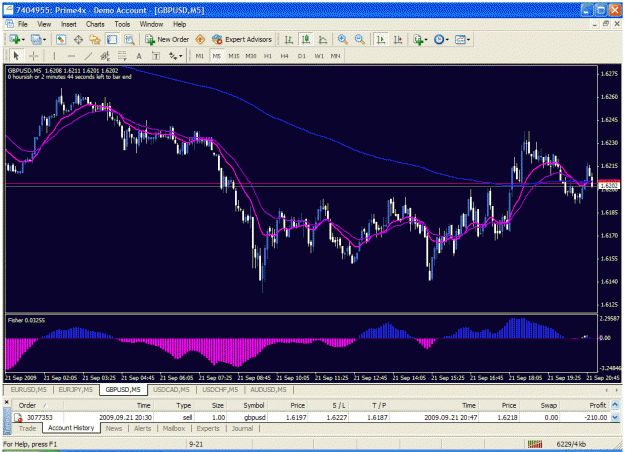Select the Text Label tool marked T
The height and width of the screenshot is (452, 625).
(156, 56)
